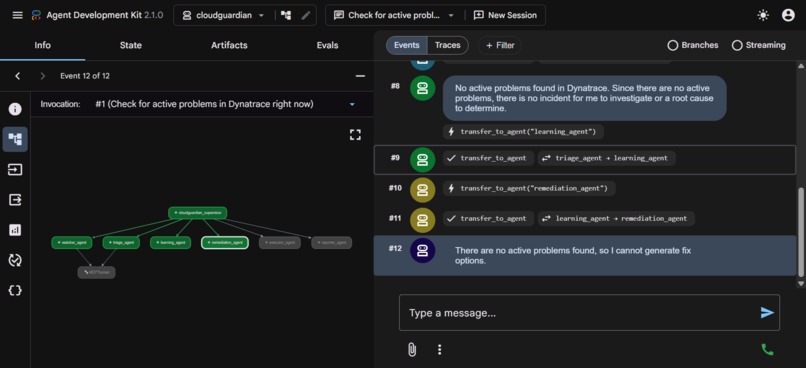This screenshot has width=806, height=368.
Task: Start a voice call with the green phone icon
Action: (767, 349)
